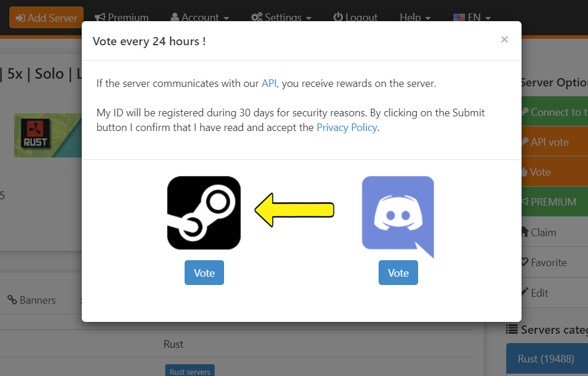Expand the Account dropdown
The image size is (588, 376).
pyautogui.click(x=199, y=17)
